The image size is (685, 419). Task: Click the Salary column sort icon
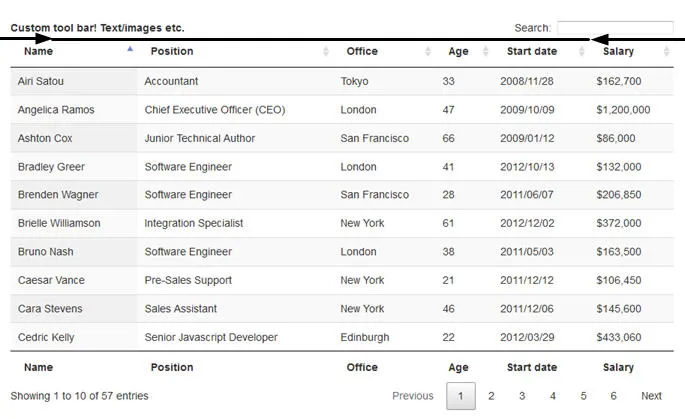(666, 51)
